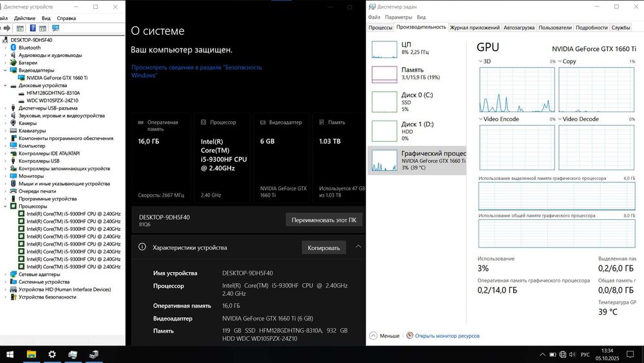The width and height of the screenshot is (644, 363).
Task: Switch to Журнал приложений tab
Action: click(x=475, y=28)
